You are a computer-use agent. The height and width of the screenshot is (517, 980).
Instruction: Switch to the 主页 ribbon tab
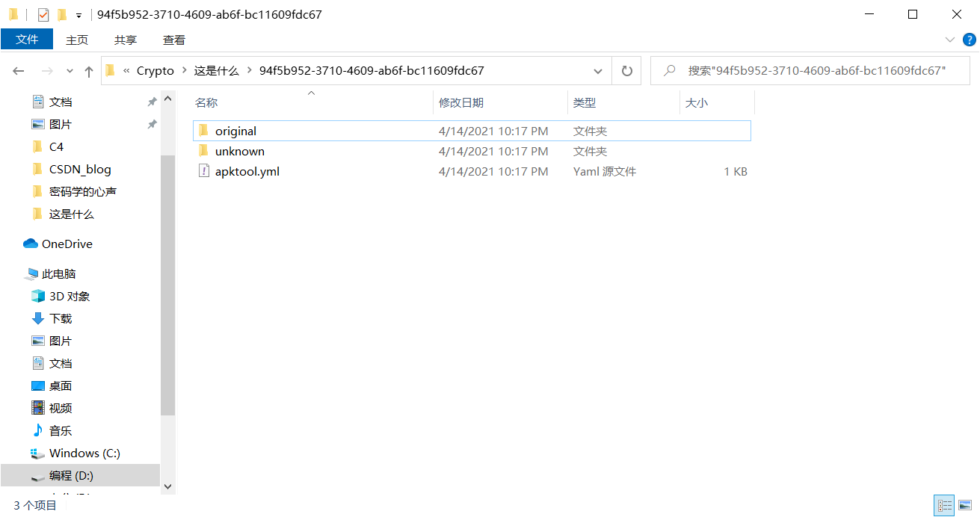[x=77, y=40]
